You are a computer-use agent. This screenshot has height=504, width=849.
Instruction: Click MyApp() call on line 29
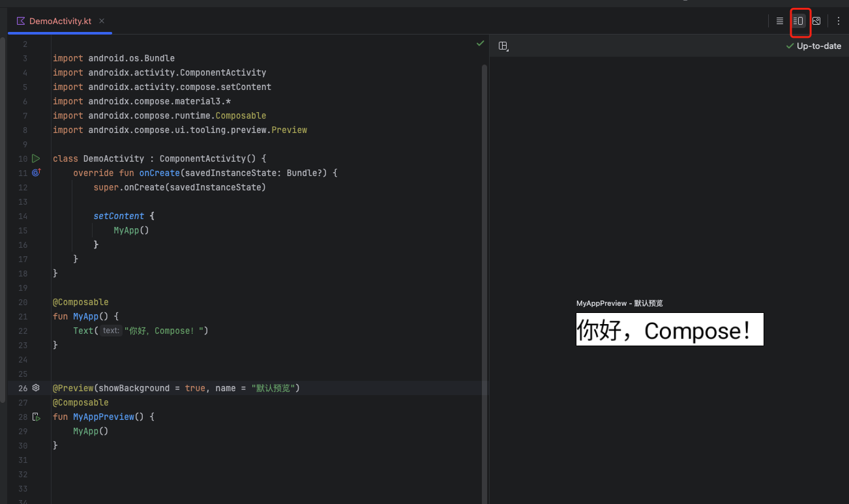point(91,431)
